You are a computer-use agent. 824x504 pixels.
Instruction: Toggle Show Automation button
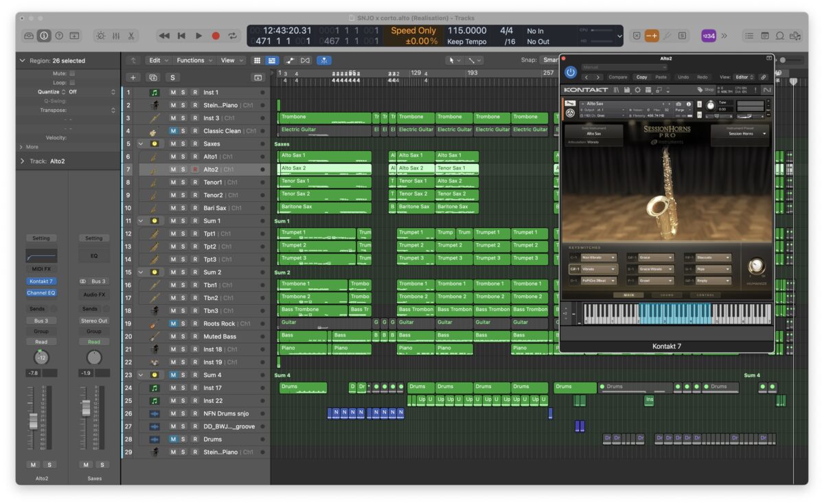click(x=289, y=60)
